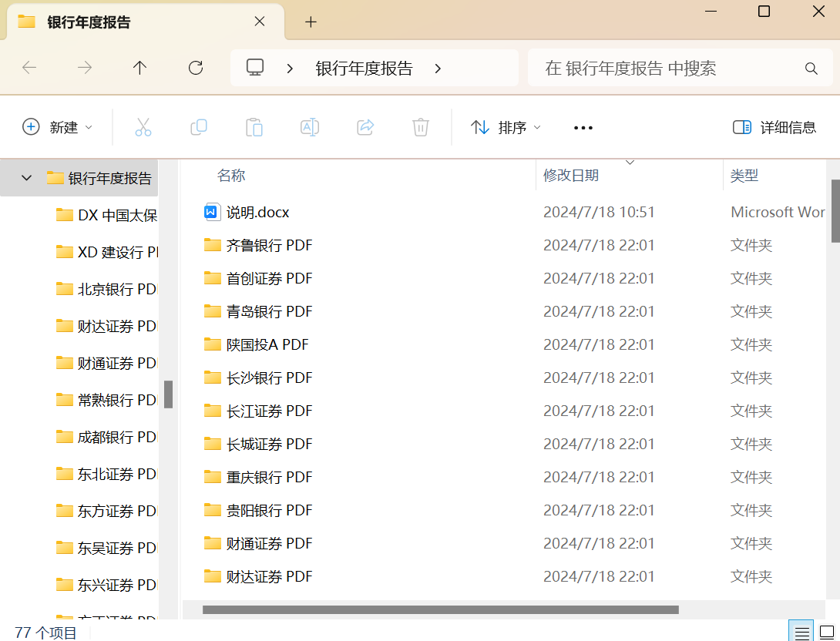The image size is (840, 641).
Task: Select 东方证券 folder in sidebar
Action: [x=106, y=511]
